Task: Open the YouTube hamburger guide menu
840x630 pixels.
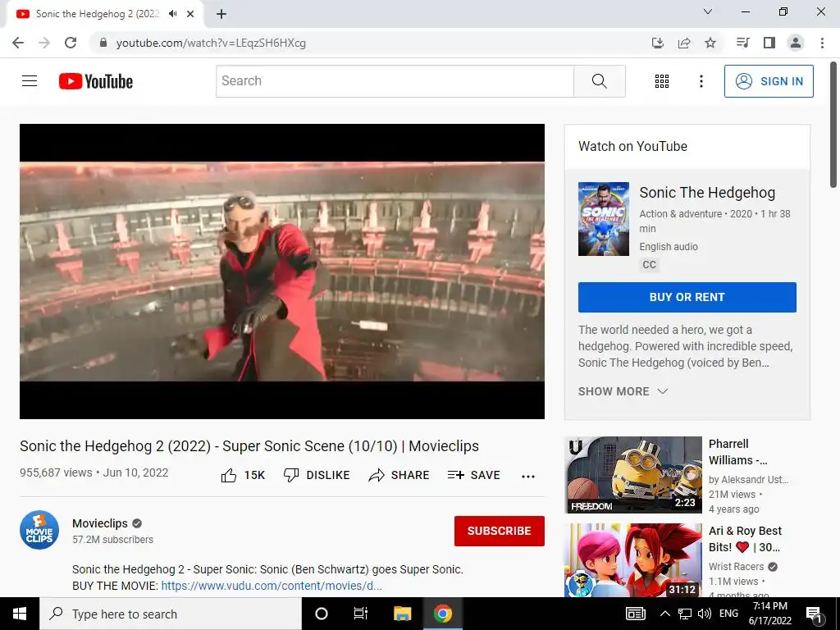Action: click(x=30, y=81)
